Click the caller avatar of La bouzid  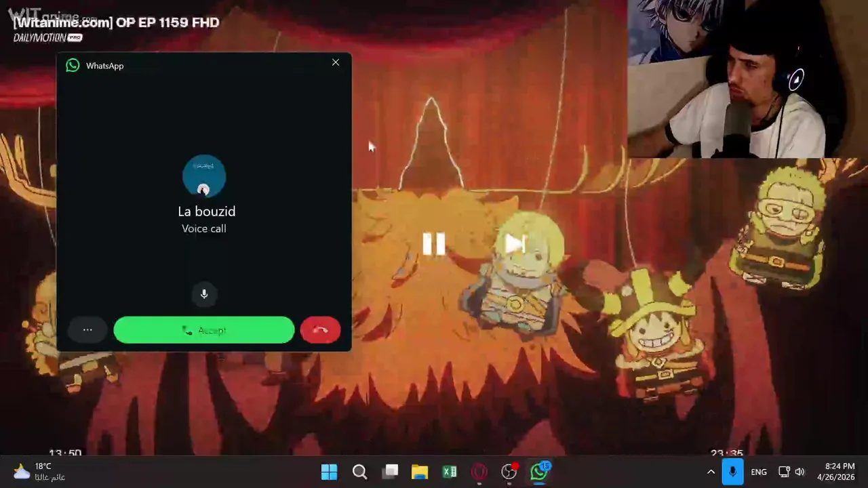click(x=204, y=176)
